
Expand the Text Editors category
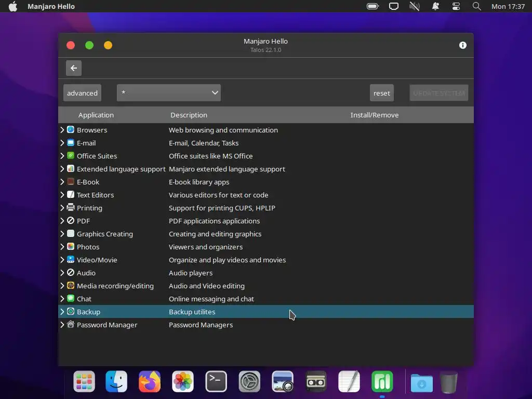tap(62, 195)
